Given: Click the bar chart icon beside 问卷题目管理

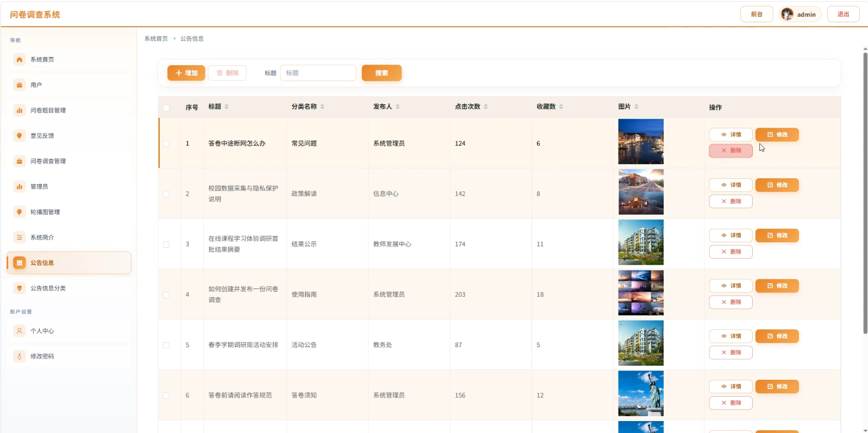Looking at the screenshot, I should (x=20, y=110).
